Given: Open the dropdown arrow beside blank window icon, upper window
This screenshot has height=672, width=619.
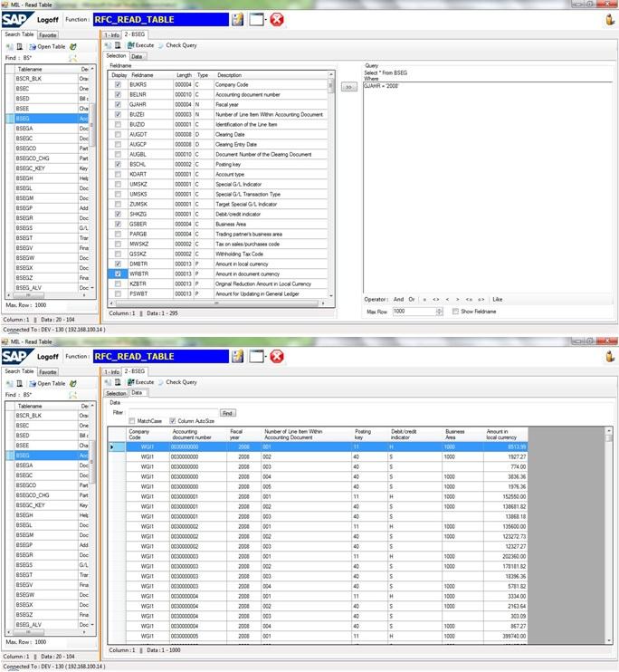Looking at the screenshot, I should pos(266,20).
